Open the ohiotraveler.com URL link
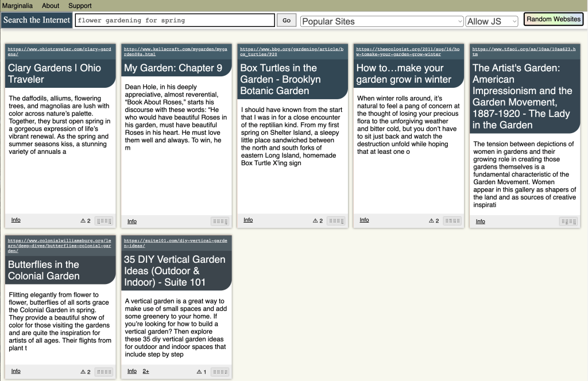The image size is (588, 381). click(x=59, y=51)
